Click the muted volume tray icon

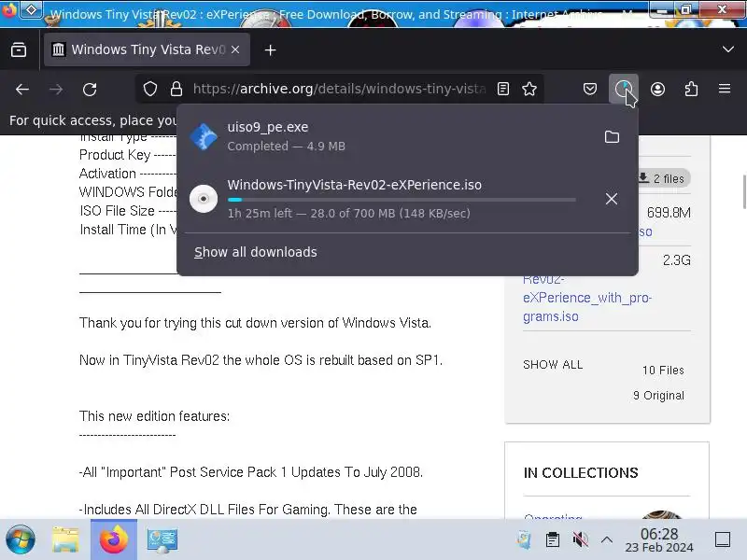[x=580, y=540]
